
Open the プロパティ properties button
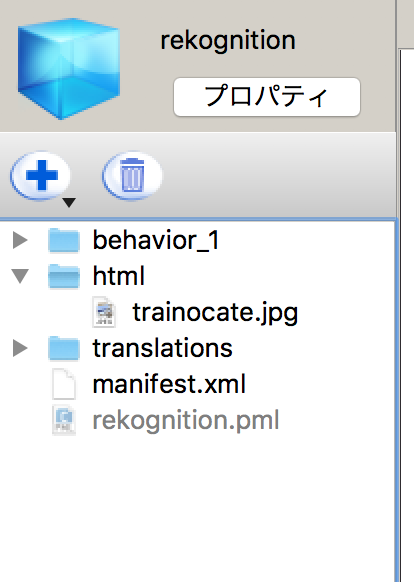pyautogui.click(x=267, y=97)
